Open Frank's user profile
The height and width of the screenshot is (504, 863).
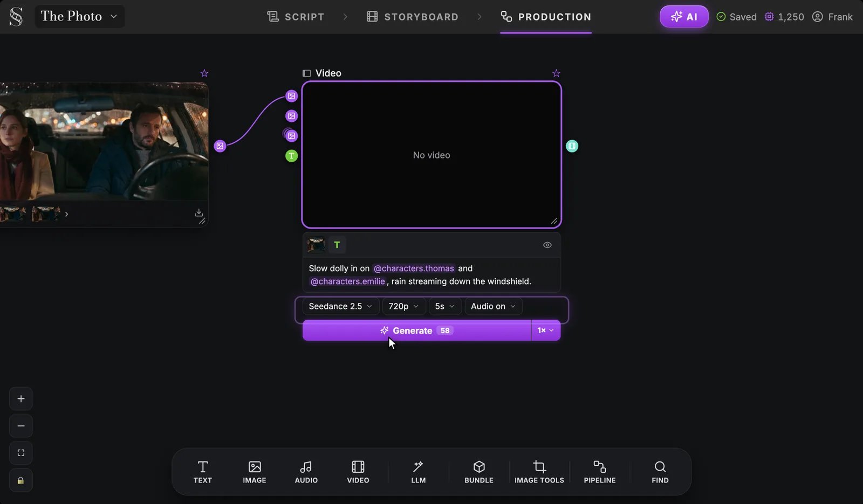[x=832, y=17]
